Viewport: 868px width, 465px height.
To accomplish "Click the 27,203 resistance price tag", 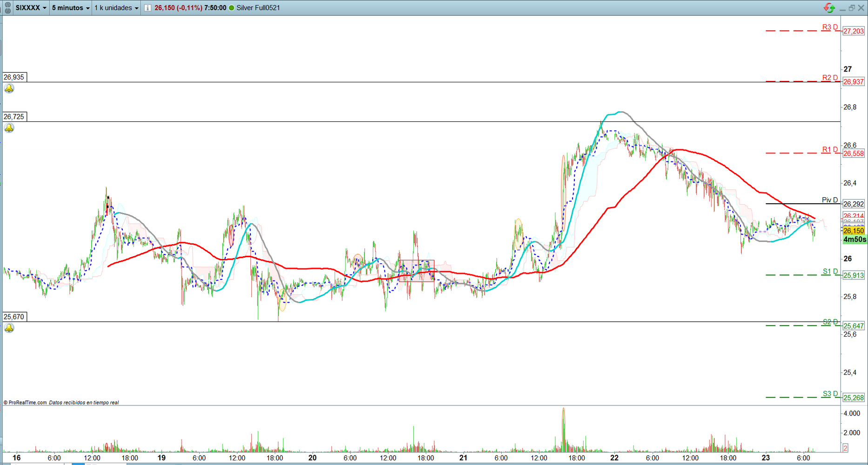I will pyautogui.click(x=854, y=31).
